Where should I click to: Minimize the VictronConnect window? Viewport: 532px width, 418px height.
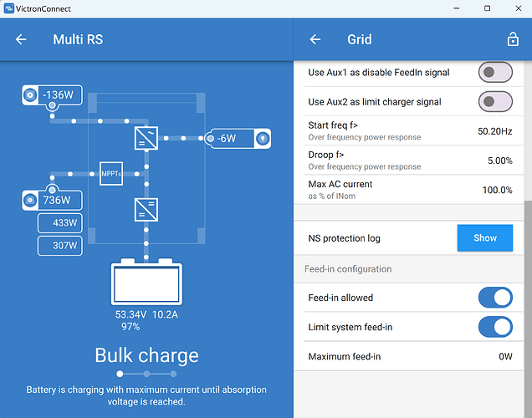coord(457,8)
